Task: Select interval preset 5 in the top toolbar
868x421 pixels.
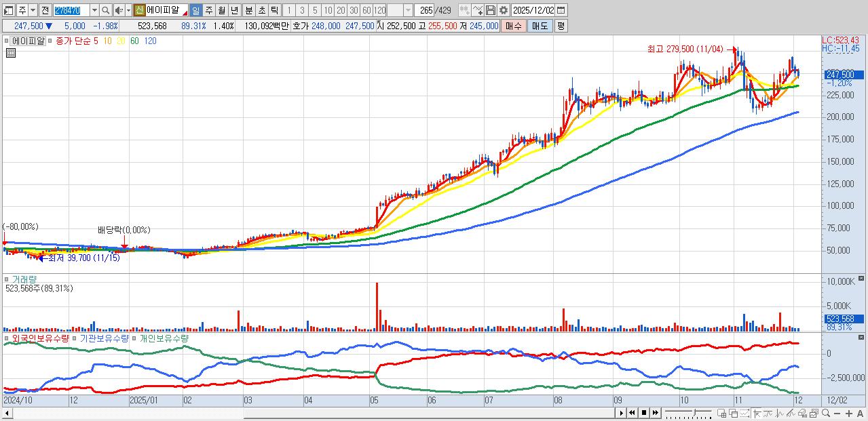Action: click(315, 10)
